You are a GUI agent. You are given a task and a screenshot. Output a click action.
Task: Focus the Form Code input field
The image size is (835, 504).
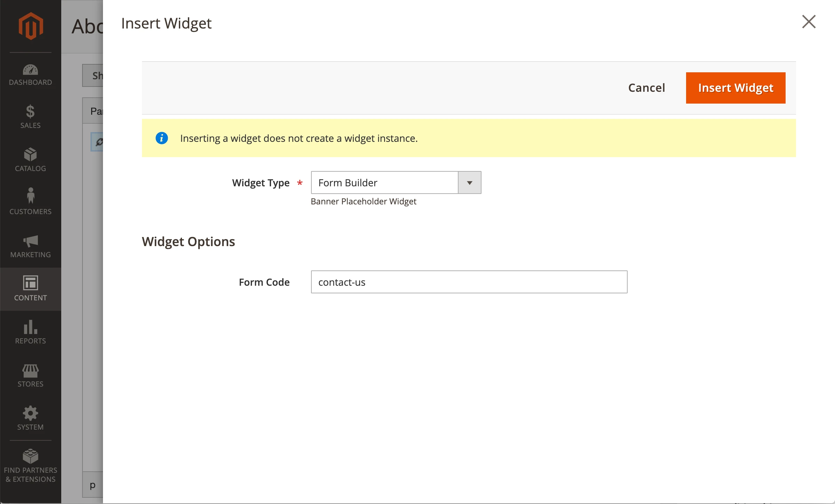[469, 282]
